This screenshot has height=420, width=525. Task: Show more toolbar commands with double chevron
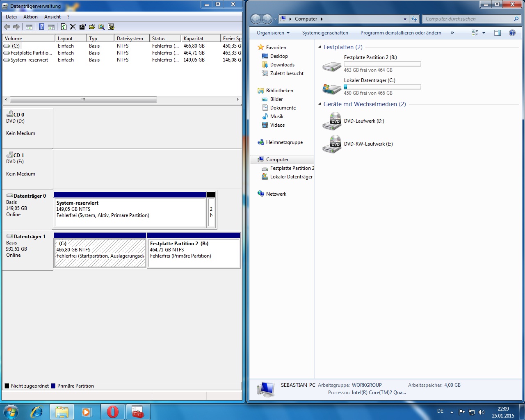pyautogui.click(x=452, y=33)
